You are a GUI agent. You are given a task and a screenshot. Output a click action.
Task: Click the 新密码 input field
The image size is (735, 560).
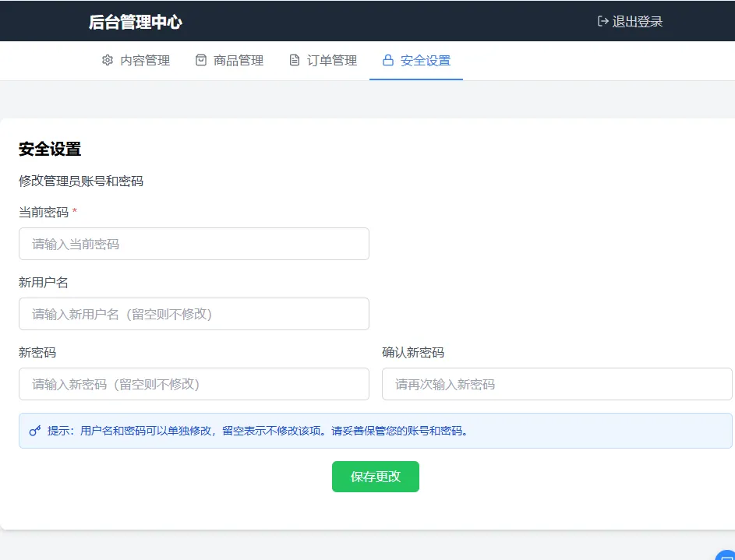pos(193,384)
